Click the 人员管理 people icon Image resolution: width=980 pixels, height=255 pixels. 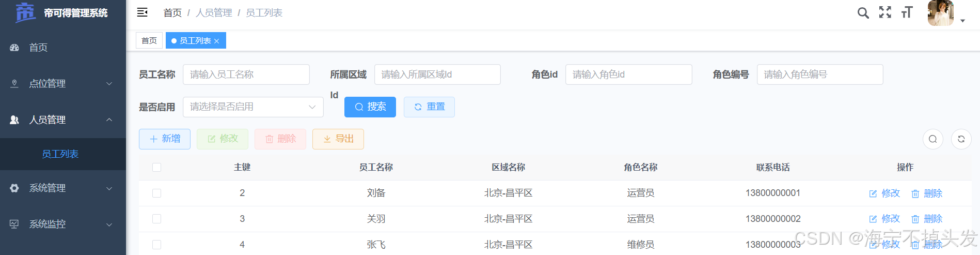[x=14, y=120]
